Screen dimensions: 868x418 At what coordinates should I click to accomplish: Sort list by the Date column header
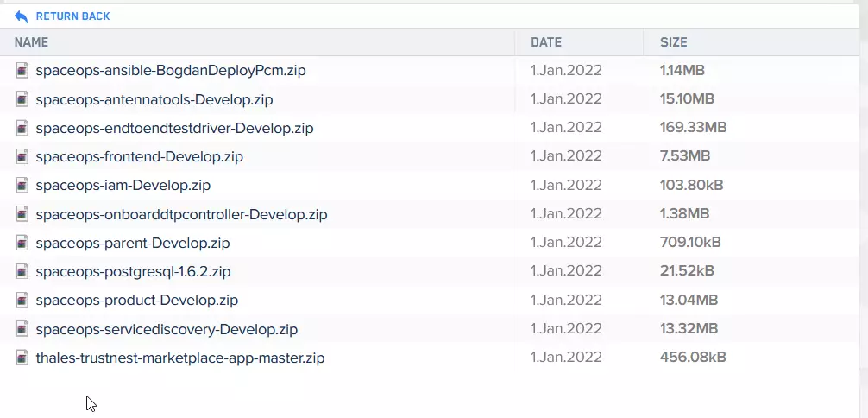tap(545, 42)
